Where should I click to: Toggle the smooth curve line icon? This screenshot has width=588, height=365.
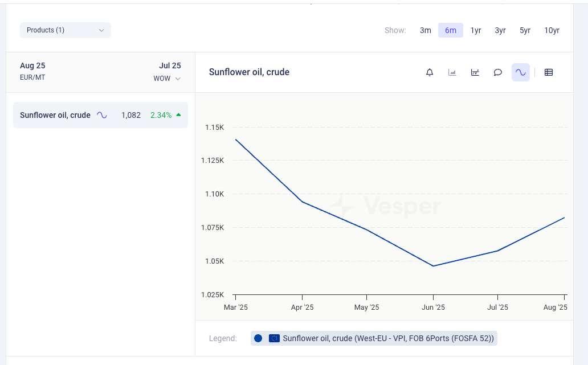click(x=520, y=72)
